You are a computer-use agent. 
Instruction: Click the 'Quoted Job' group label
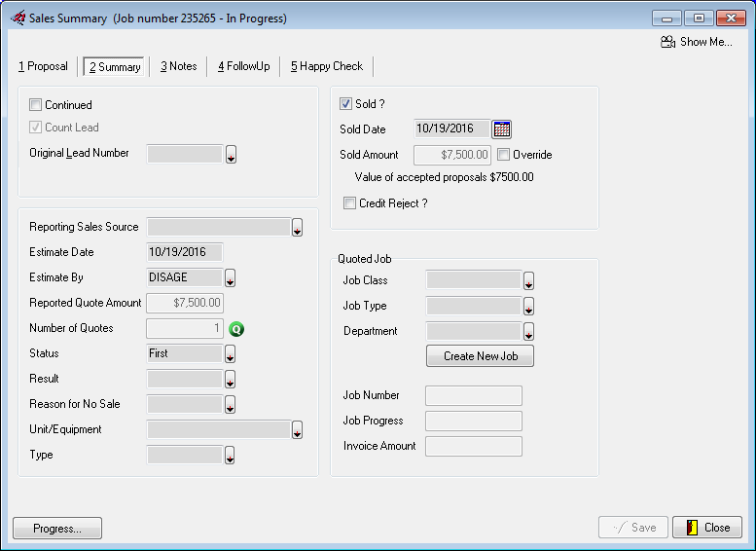click(x=365, y=259)
